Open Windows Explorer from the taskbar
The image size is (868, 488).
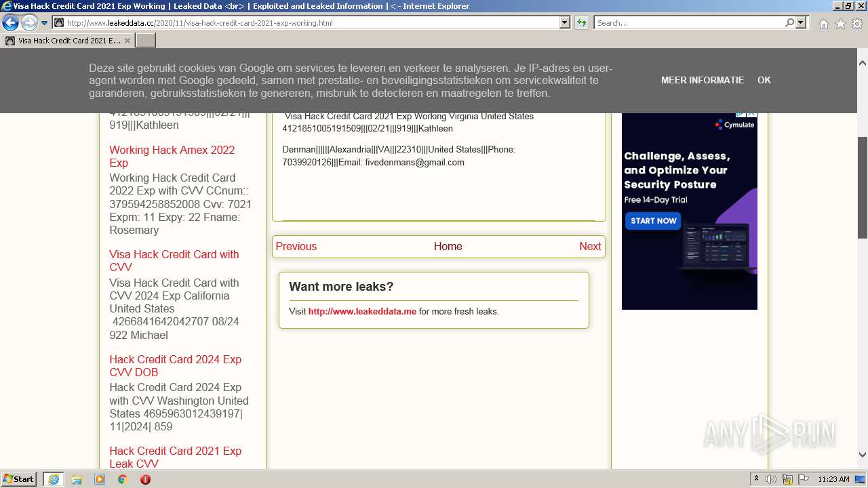pos(77,479)
